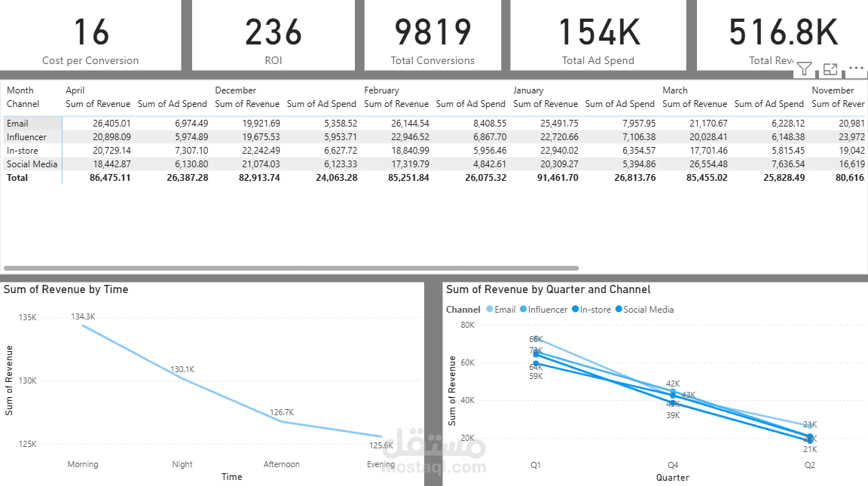Click the March column header
The width and height of the screenshot is (868, 486).
tap(675, 90)
